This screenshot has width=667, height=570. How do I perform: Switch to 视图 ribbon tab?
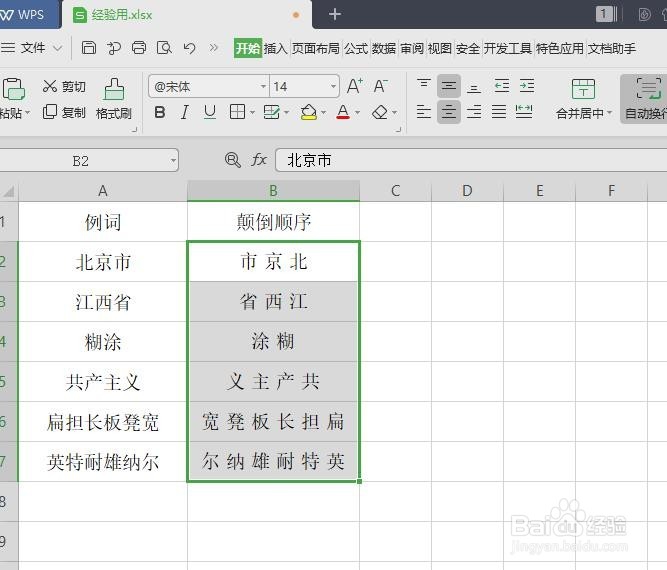click(440, 48)
